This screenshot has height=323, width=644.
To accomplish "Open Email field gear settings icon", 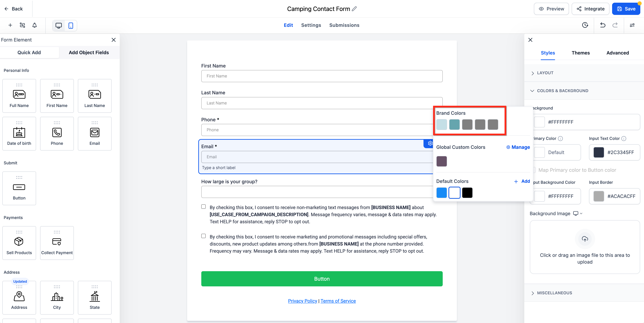I will (430, 143).
